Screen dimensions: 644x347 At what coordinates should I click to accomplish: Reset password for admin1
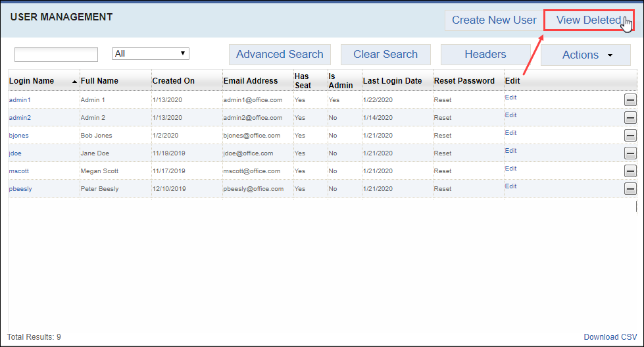pos(442,100)
